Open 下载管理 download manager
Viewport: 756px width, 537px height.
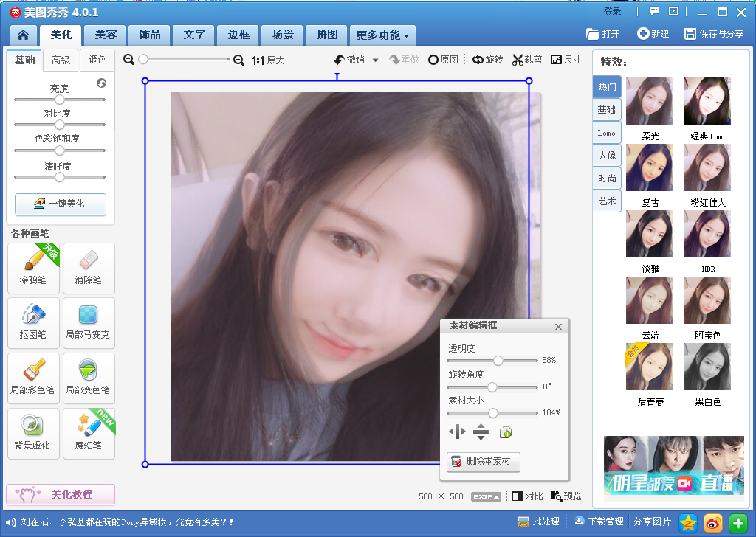[x=599, y=522]
